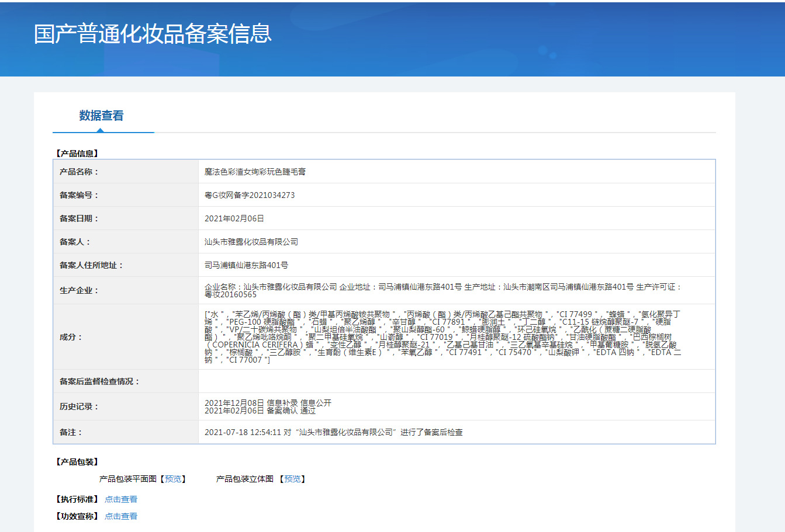Image resolution: width=785 pixels, height=532 pixels.
Task: Click the empty 备案后监督检查情况 value cell
Action: [x=457, y=381]
